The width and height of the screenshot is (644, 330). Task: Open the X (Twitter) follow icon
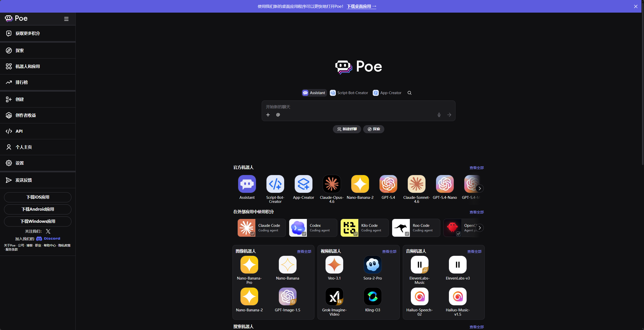point(48,231)
